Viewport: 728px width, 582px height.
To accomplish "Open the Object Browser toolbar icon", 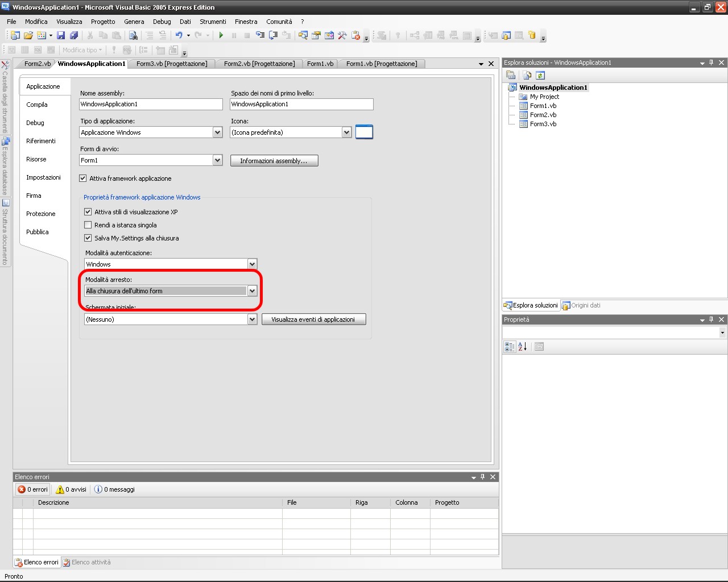I will tap(329, 35).
